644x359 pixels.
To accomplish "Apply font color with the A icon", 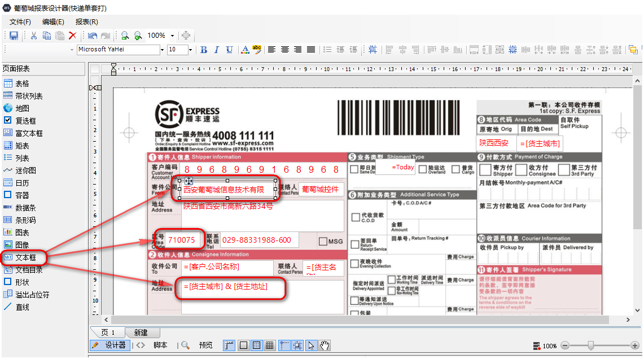I will click(x=245, y=50).
